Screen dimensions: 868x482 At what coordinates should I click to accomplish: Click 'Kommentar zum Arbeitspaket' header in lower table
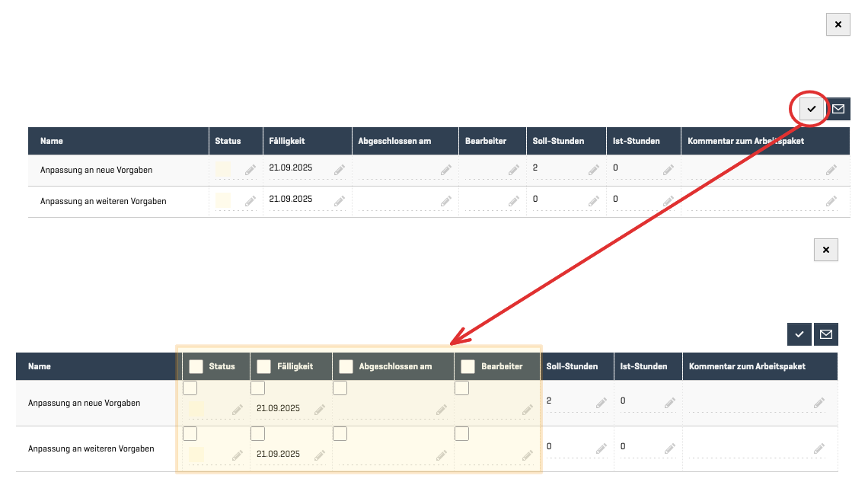coord(747,366)
